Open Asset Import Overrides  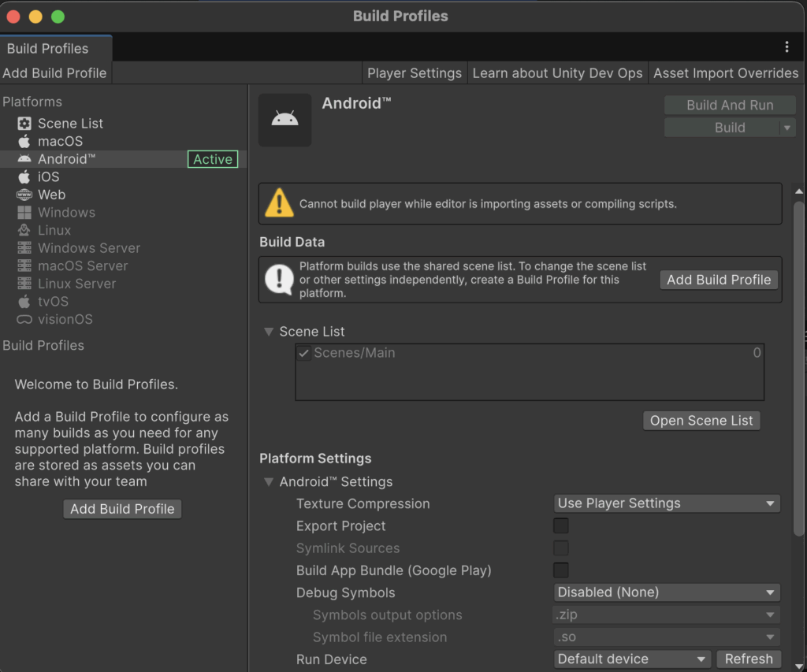pos(726,73)
